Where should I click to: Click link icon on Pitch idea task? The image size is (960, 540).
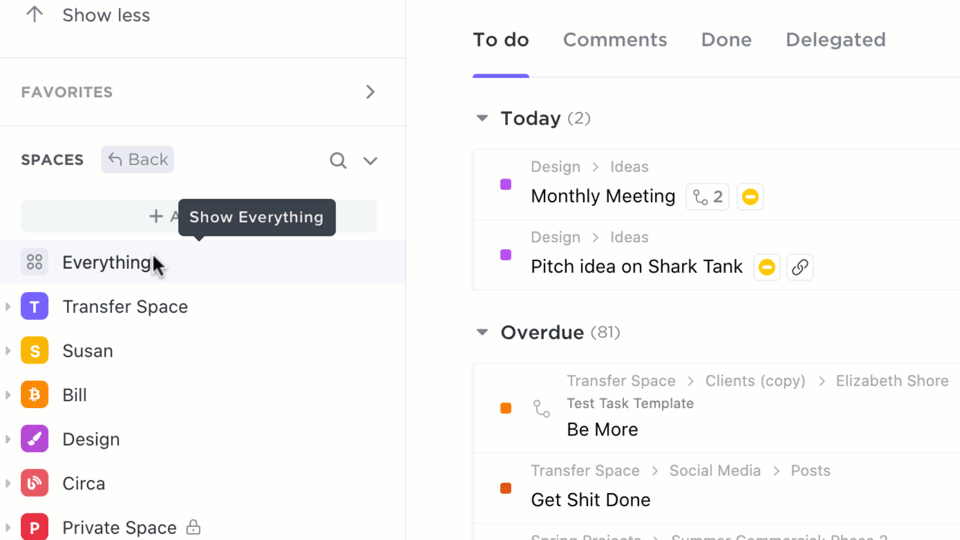coord(799,267)
